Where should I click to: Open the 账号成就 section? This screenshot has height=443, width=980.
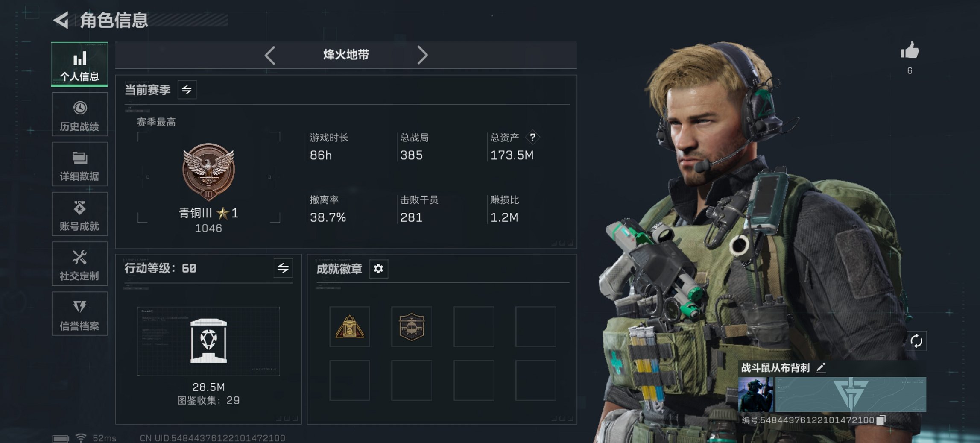(79, 214)
